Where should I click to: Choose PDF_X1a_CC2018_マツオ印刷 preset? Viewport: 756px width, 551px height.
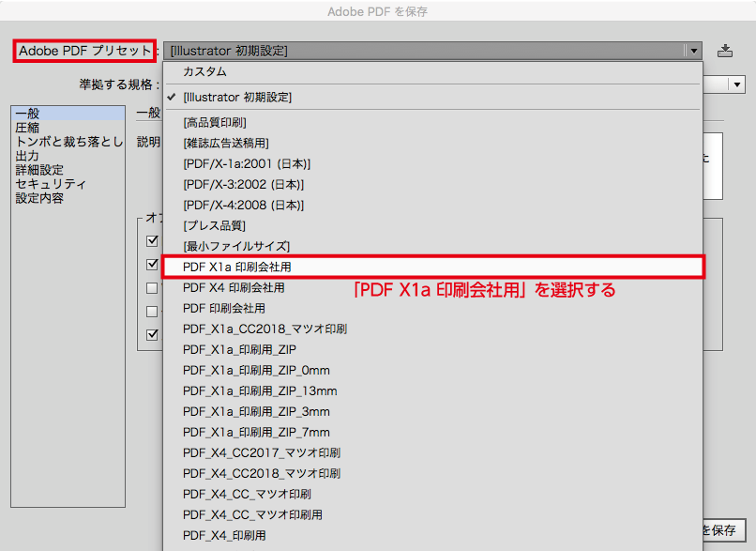(x=432, y=329)
